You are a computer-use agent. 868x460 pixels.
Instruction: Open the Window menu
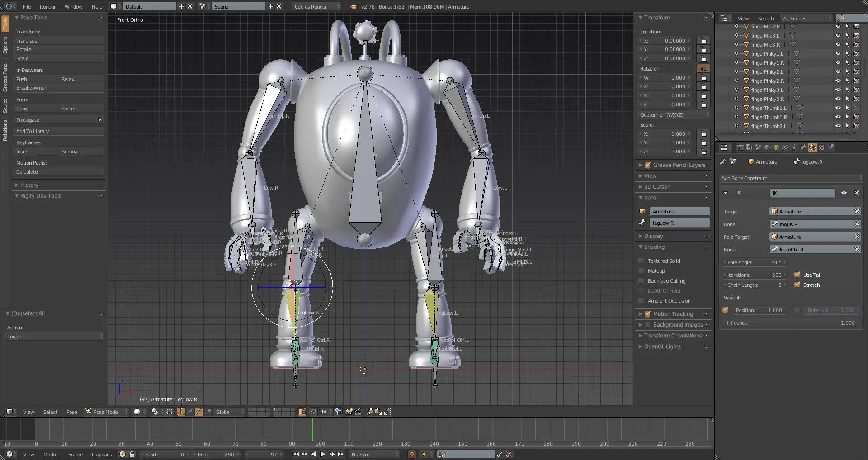(x=73, y=6)
